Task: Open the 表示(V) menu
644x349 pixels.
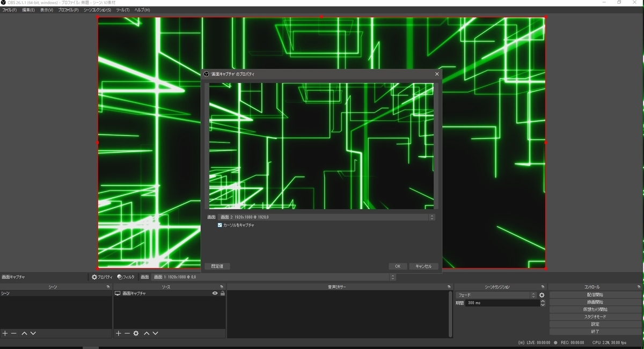Action: coord(47,10)
